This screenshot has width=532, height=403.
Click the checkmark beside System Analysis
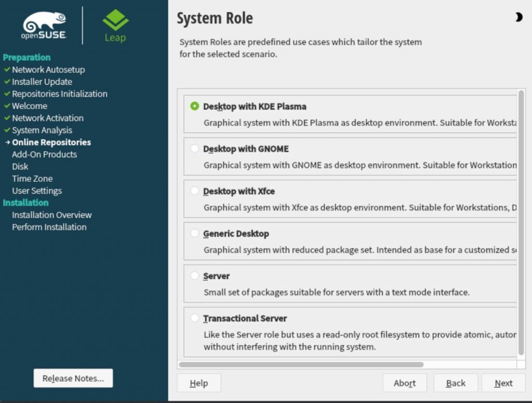6,130
